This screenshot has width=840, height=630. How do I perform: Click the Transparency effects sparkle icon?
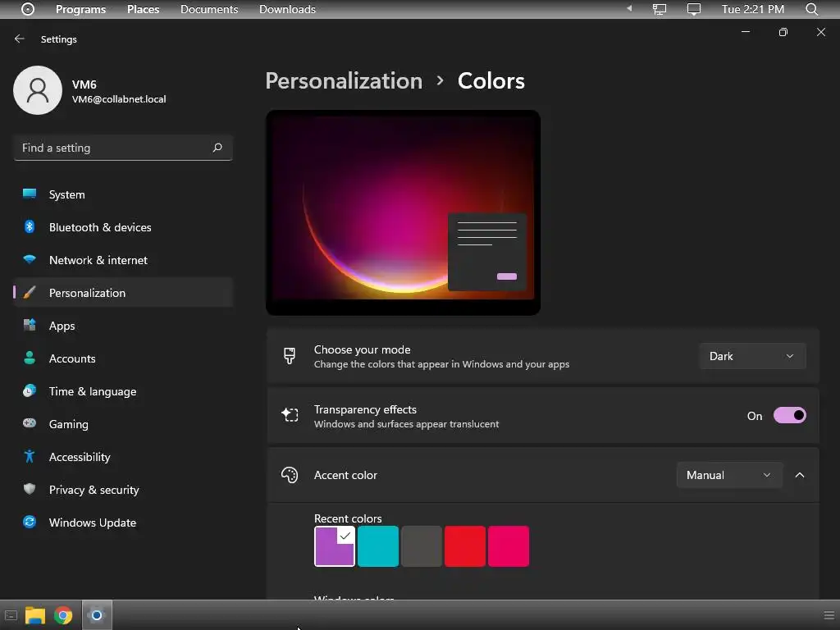click(x=290, y=414)
